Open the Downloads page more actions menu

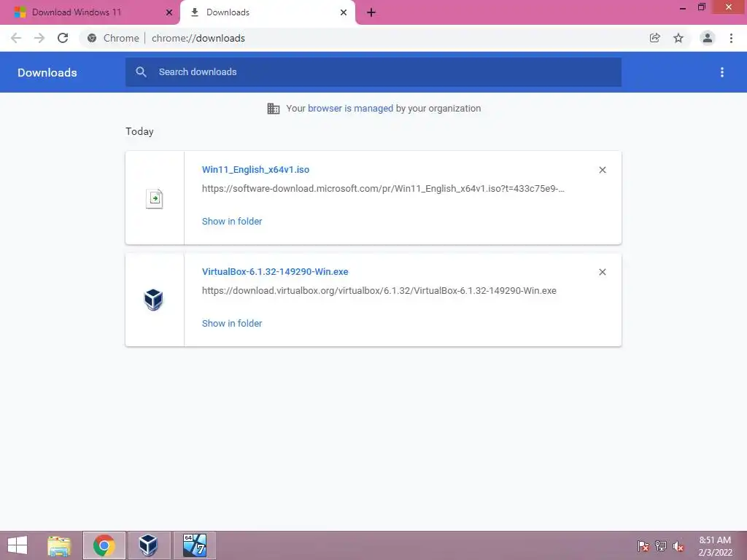click(x=722, y=72)
